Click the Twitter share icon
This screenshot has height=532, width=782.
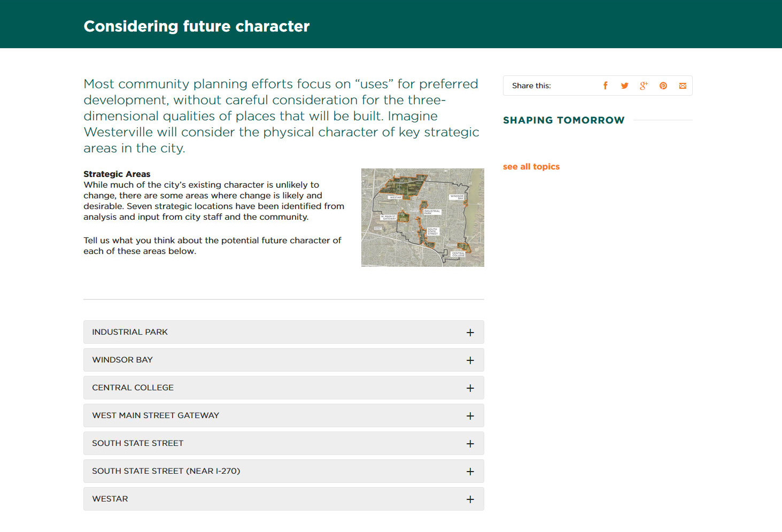624,86
